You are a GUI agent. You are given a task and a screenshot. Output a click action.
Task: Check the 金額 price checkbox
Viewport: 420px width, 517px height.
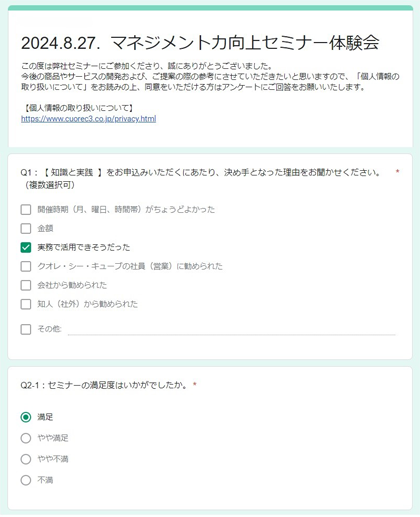click(26, 229)
